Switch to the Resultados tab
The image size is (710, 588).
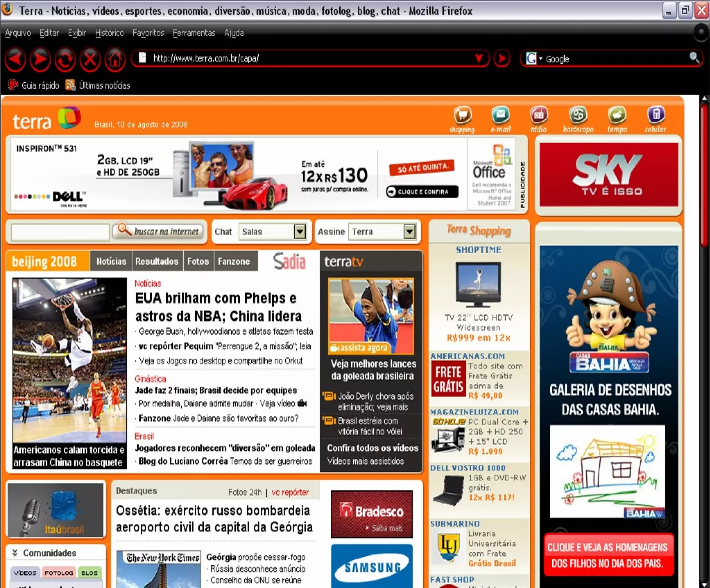point(157,261)
